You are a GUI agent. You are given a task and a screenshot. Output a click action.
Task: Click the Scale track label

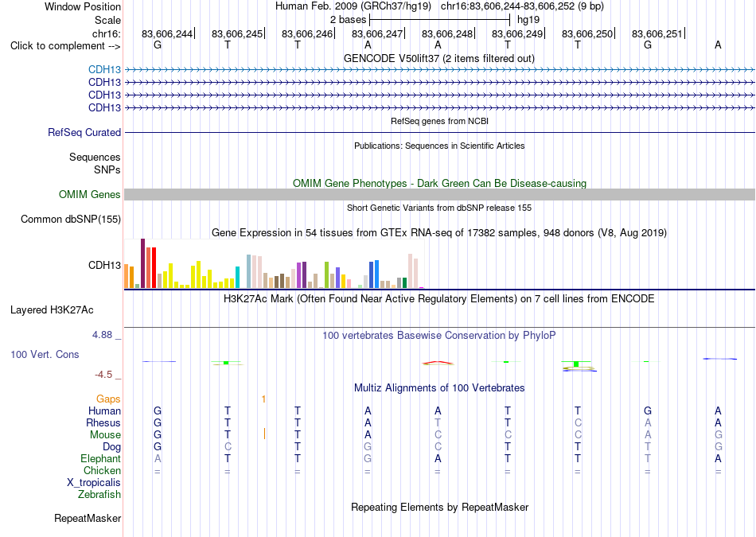[107, 20]
